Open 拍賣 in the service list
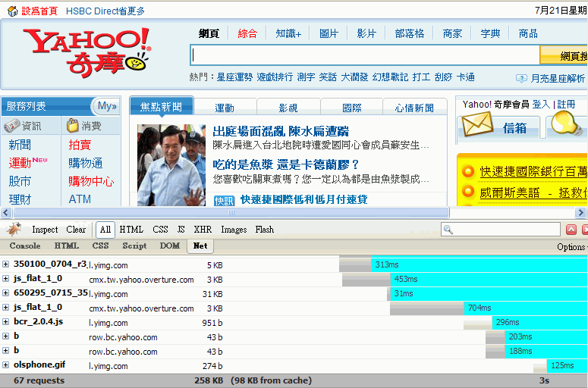The height and width of the screenshot is (388, 588). tap(80, 145)
